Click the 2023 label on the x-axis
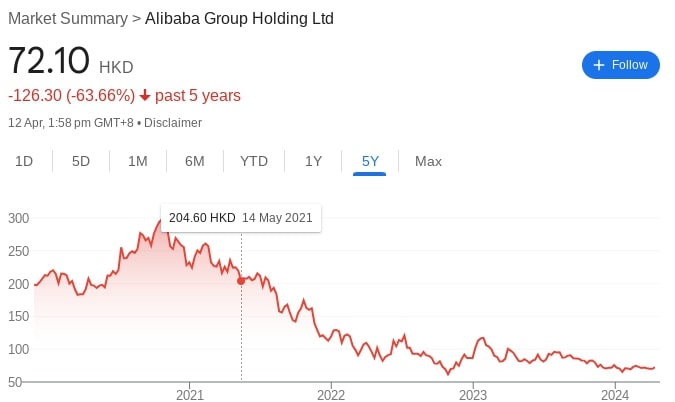Screen dimensions: 675x402 [473, 393]
